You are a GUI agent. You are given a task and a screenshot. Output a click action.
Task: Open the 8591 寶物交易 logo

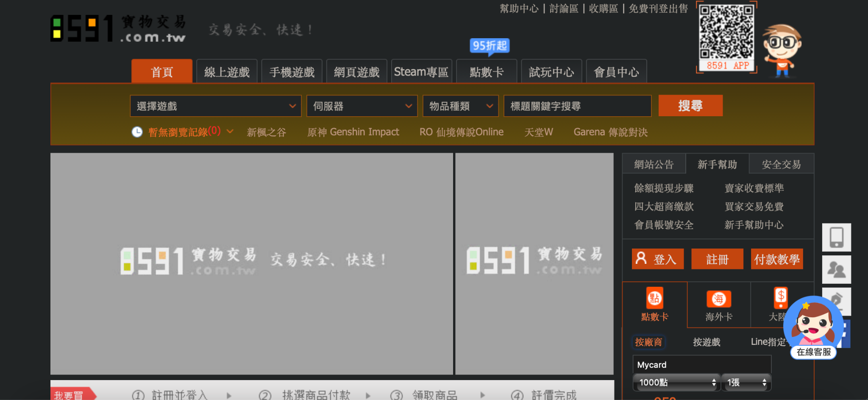coord(118,28)
